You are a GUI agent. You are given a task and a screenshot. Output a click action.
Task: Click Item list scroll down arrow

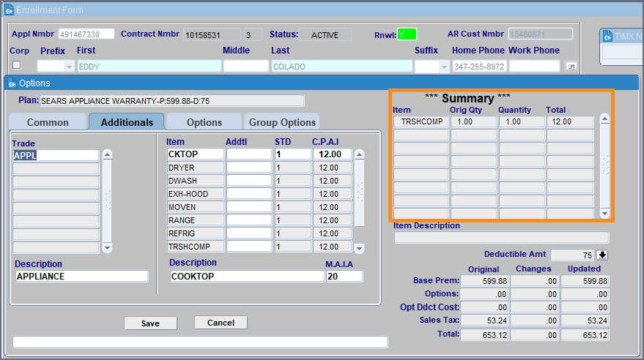(360, 248)
